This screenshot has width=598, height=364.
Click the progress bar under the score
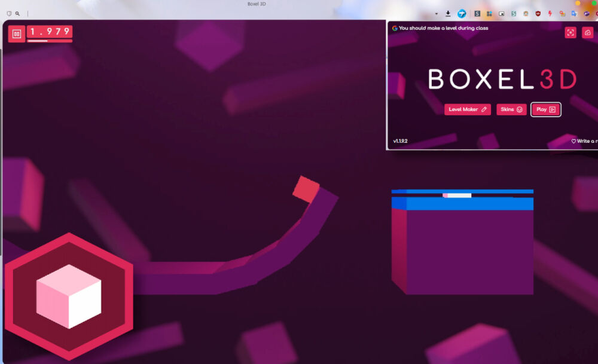click(49, 40)
